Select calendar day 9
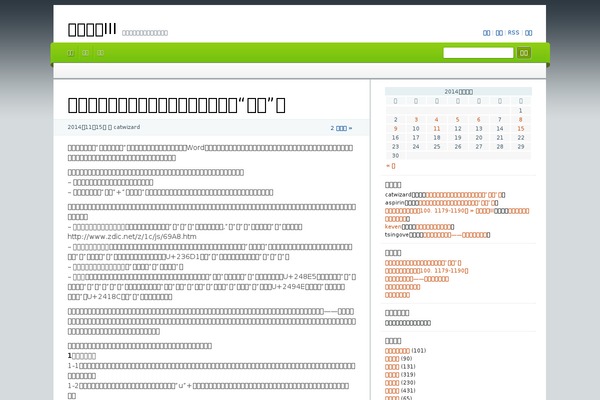Screen dimensions: 600x400 point(395,129)
